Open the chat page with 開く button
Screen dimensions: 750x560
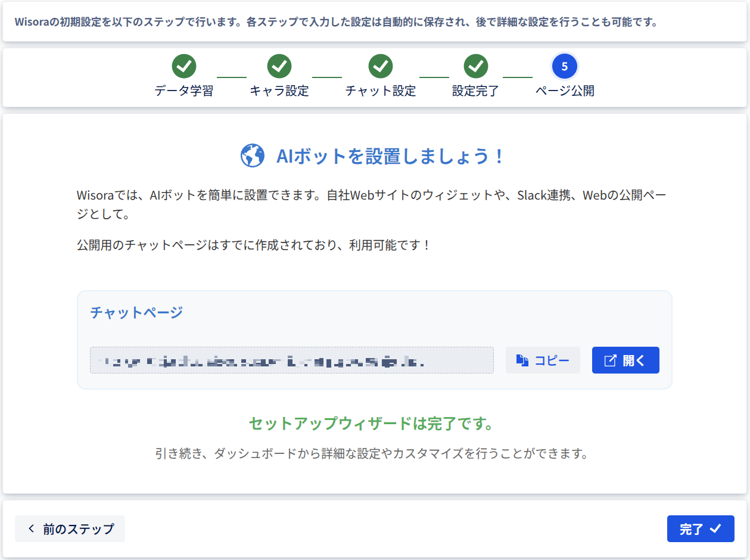625,360
